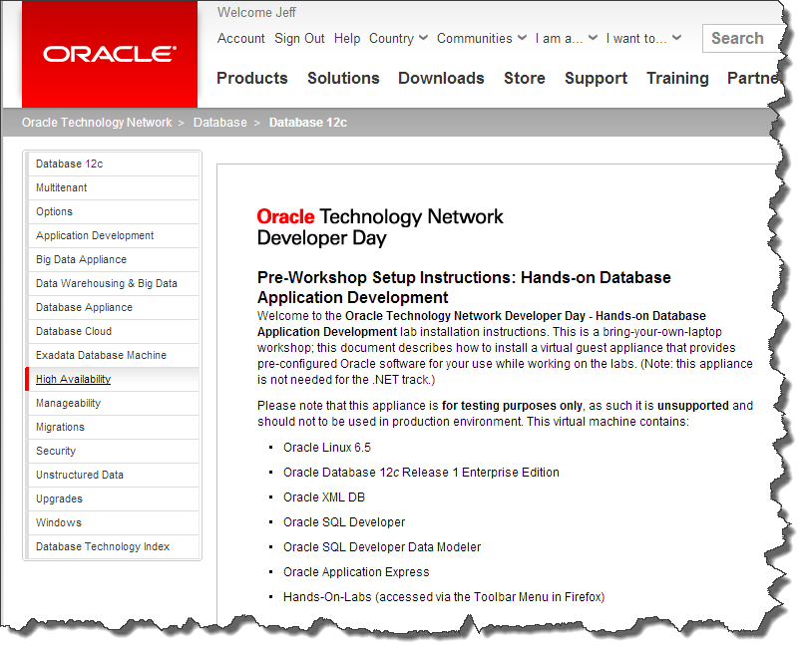
Task: Open the Training menu
Action: pyautogui.click(x=677, y=78)
